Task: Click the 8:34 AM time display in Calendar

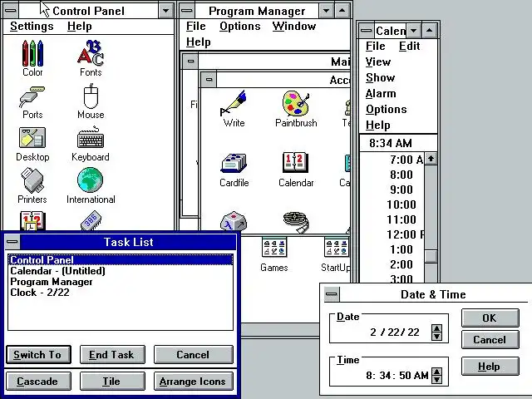Action: (391, 143)
